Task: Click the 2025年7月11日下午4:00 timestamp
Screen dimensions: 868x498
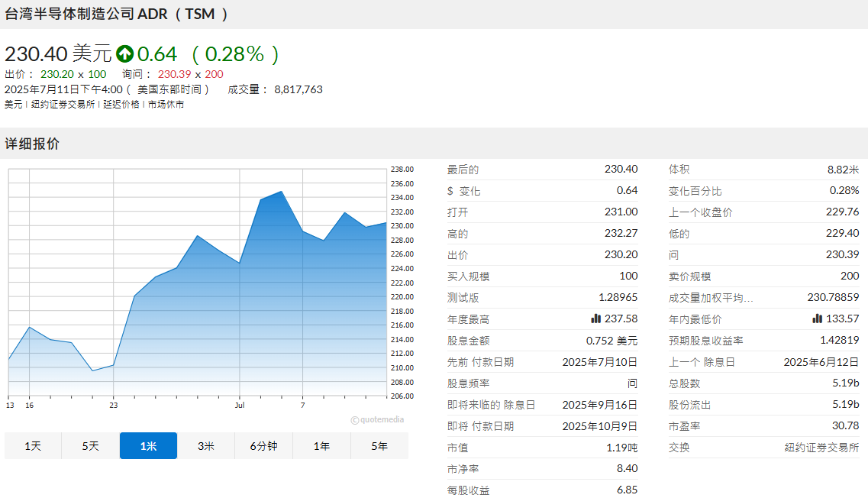Action: click(x=63, y=89)
